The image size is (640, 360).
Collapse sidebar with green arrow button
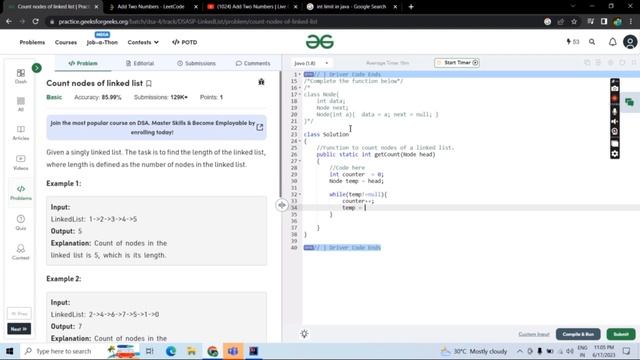coord(37,68)
